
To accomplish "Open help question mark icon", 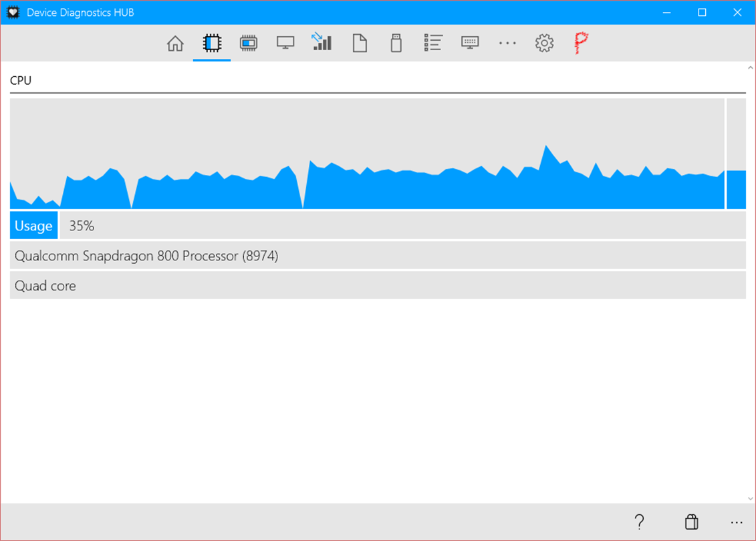I will [x=639, y=522].
